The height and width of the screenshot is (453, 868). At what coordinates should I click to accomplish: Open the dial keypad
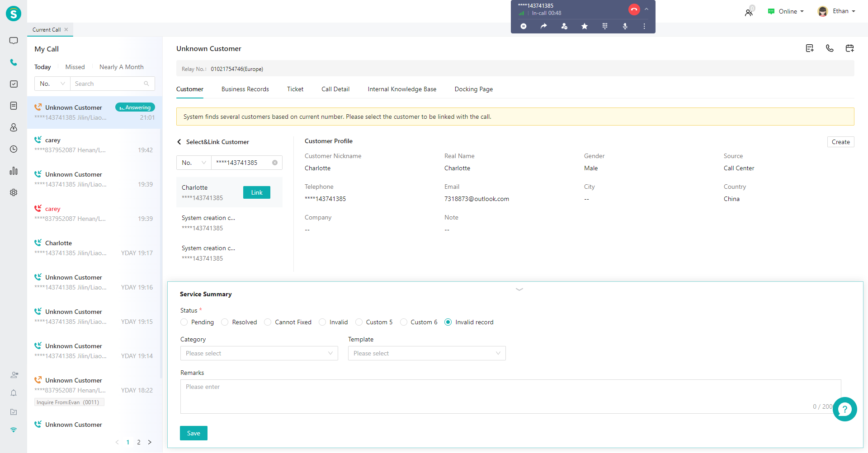tap(605, 26)
